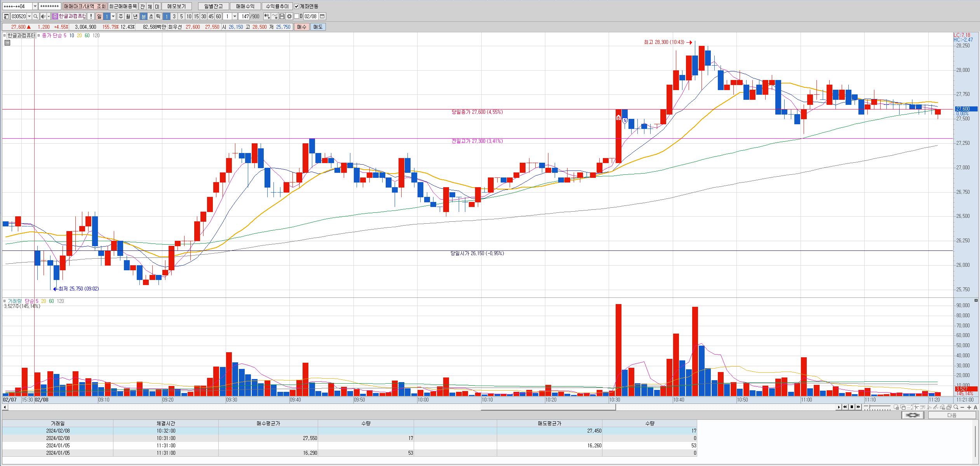Toggle the 계좌연동 checkbox
Screen dimensions: 980x466
coord(297,6)
